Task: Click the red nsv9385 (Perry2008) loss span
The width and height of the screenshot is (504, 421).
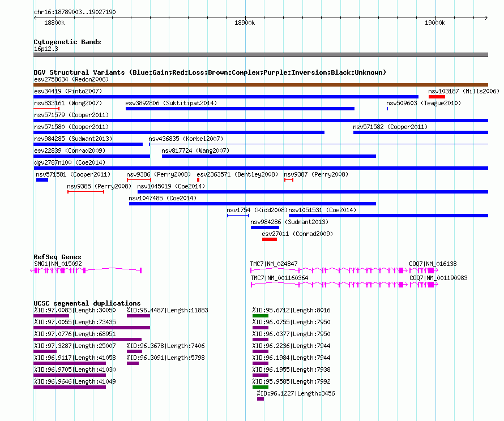Action: (86, 192)
